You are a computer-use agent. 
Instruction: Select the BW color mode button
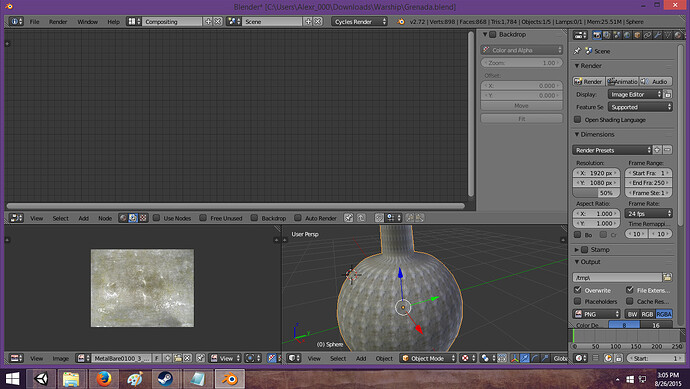click(x=632, y=314)
